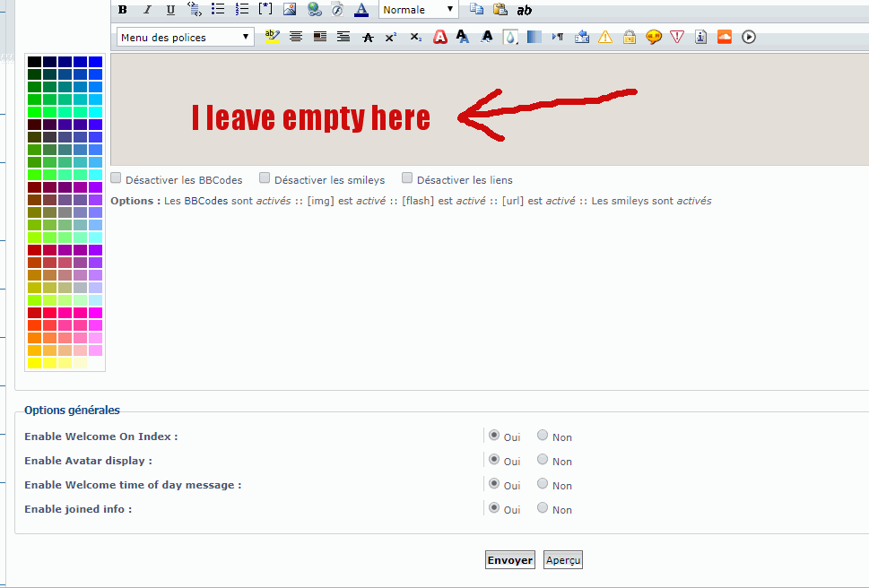Image resolution: width=869 pixels, height=588 pixels.
Task: Check Désactiver les BBCodes
Action: (x=116, y=178)
